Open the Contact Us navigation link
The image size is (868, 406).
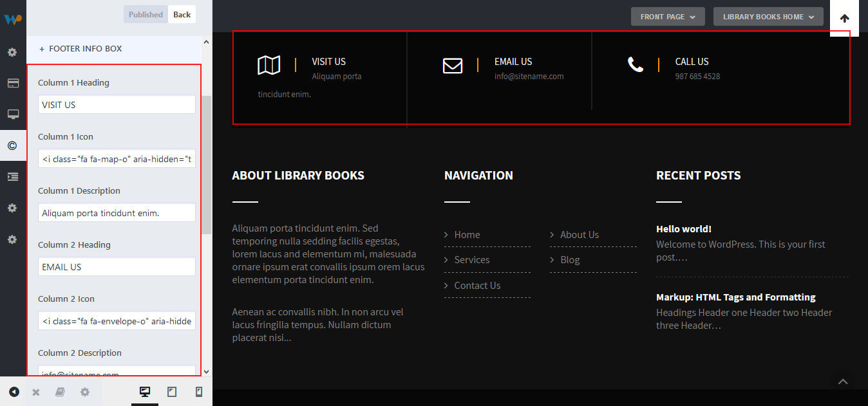click(477, 286)
